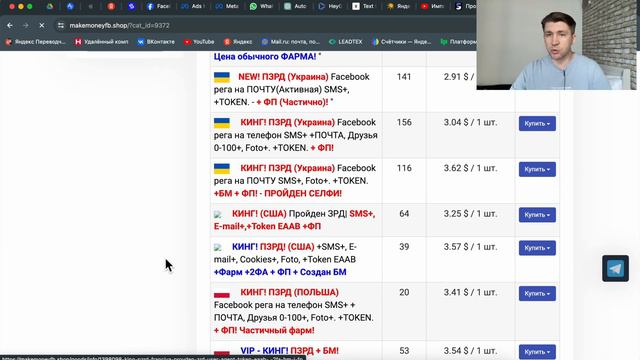The width and height of the screenshot is (640, 360).
Task: Open YouTube bookmark in bookmarks bar
Action: tap(199, 42)
